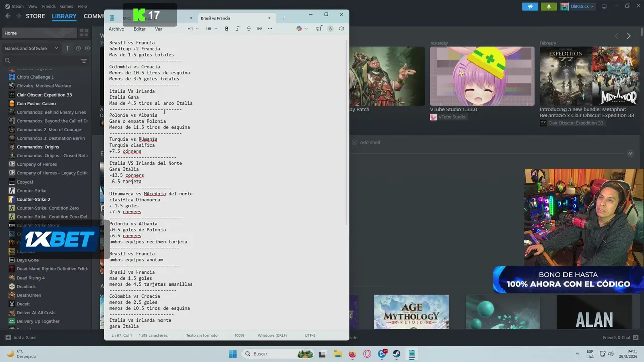Open Notepad account profile icon
The width and height of the screenshot is (644, 362).
[x=330, y=29]
